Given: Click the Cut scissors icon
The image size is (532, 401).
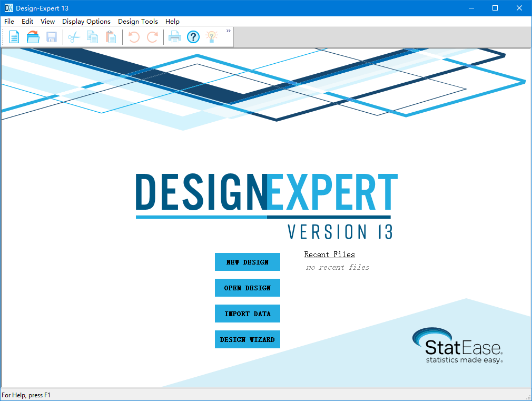Looking at the screenshot, I should (74, 37).
